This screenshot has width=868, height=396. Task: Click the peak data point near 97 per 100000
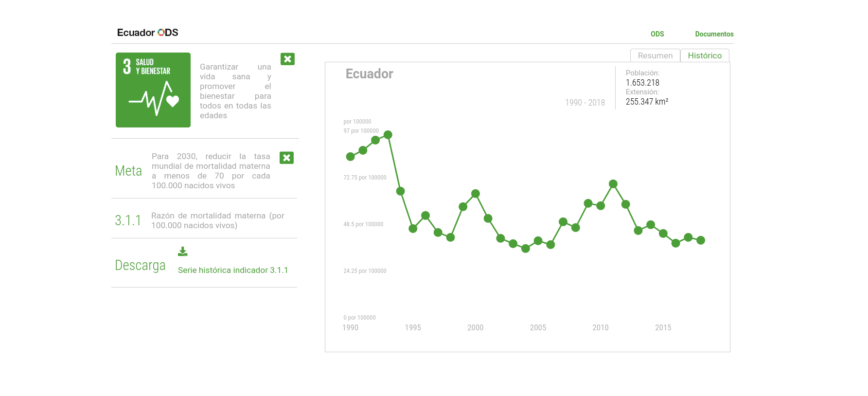pyautogui.click(x=388, y=135)
